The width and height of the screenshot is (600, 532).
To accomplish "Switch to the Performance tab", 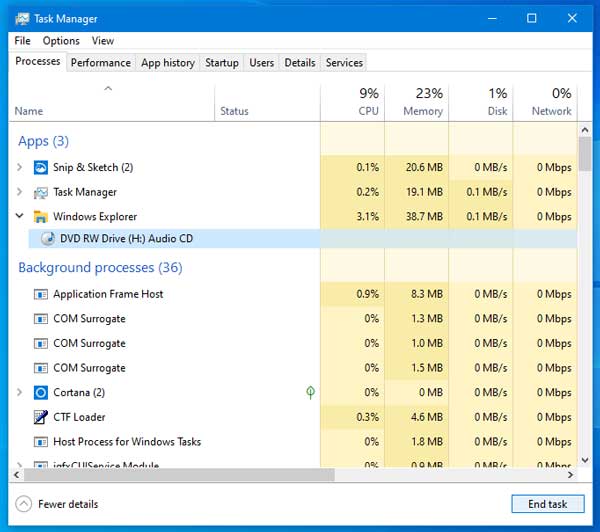I will [101, 63].
